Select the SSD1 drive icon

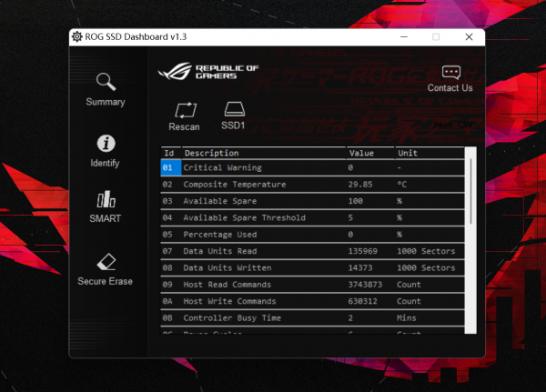(235, 109)
